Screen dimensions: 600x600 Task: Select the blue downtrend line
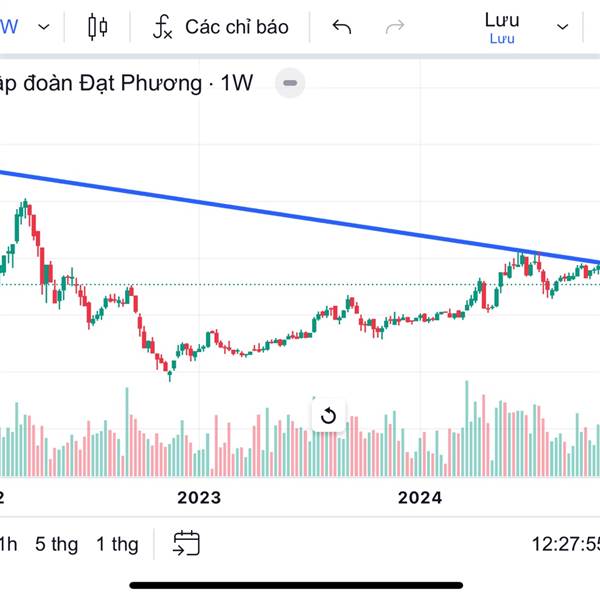pos(300,217)
